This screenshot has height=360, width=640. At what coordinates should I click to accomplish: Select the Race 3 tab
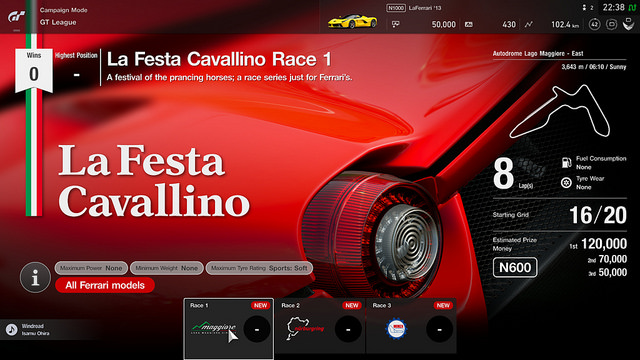pos(411,326)
